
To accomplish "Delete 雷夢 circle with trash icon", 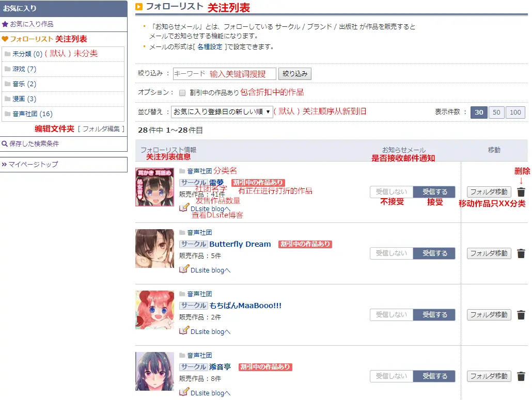I will (521, 192).
